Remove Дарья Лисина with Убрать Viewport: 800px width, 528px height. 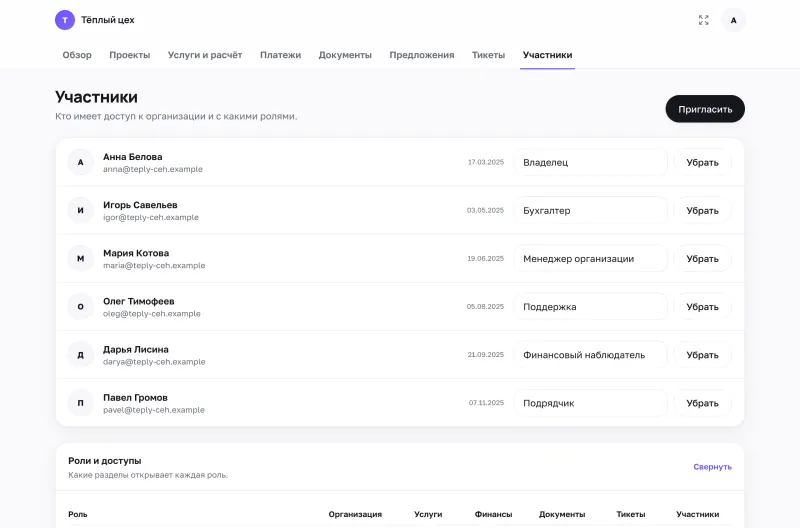click(x=702, y=355)
